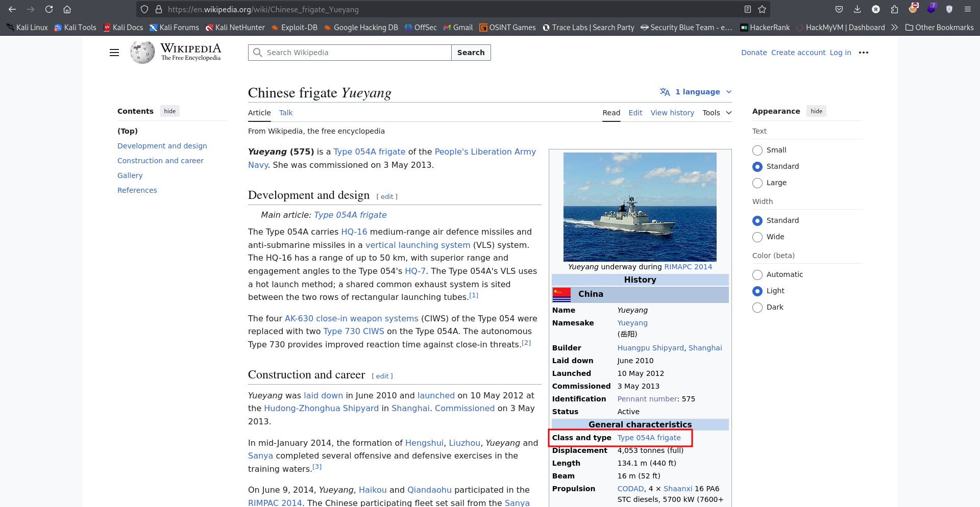Expand the 1 language dropdown
This screenshot has height=507, width=980.
(696, 92)
